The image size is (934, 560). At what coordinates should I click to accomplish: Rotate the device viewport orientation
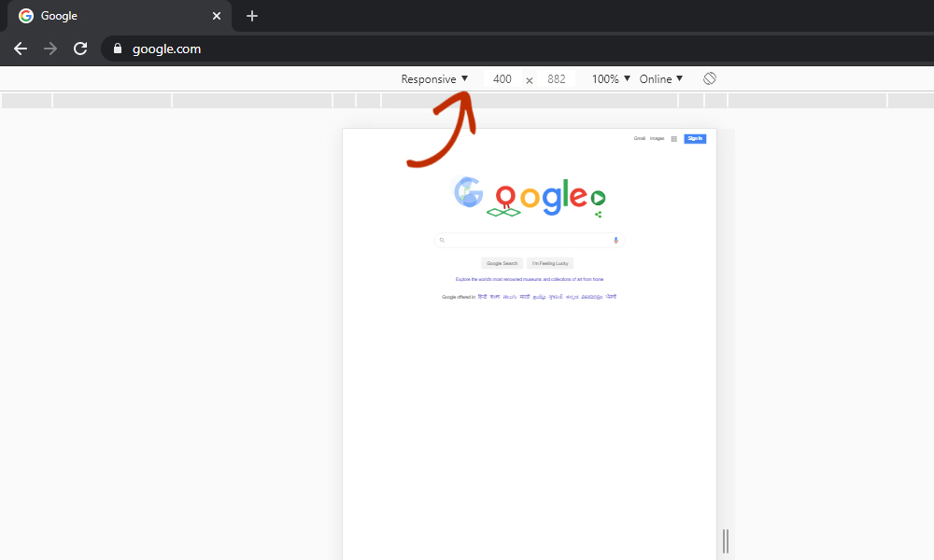click(x=710, y=78)
